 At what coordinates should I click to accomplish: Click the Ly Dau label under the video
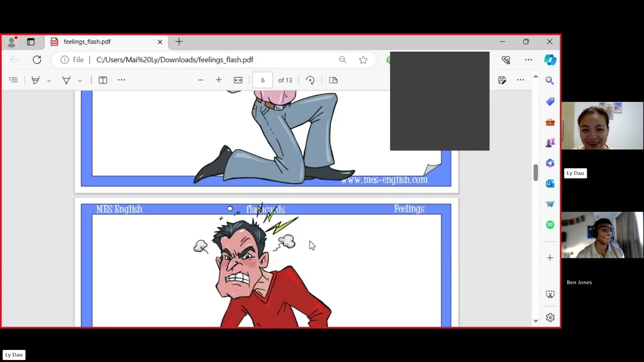pos(575,173)
